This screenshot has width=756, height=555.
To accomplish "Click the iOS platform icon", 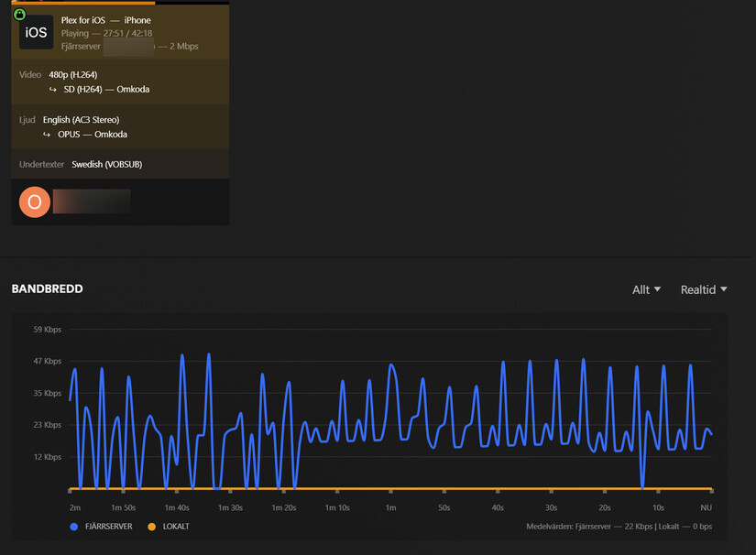I will 36,32.
